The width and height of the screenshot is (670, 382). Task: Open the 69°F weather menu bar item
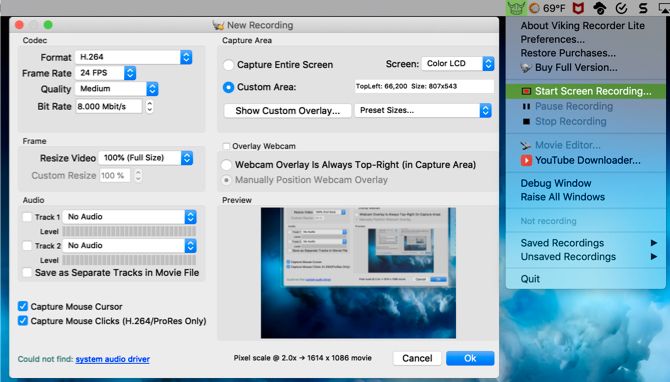[x=547, y=8]
